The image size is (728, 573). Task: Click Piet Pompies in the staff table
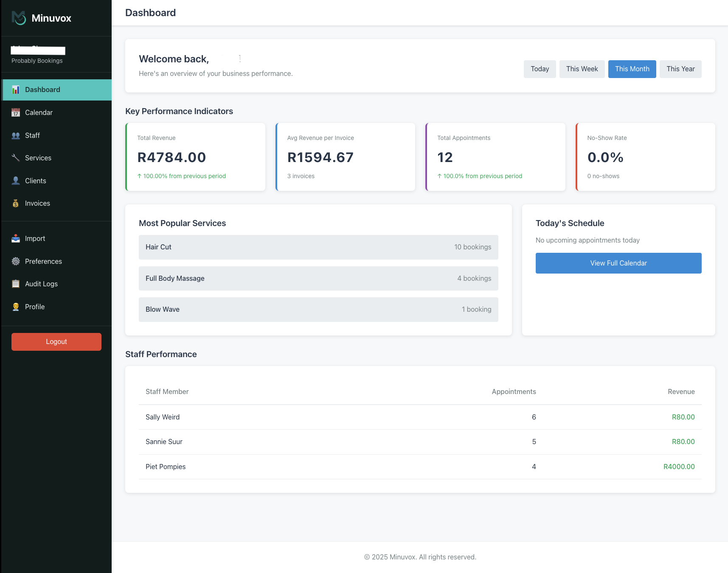click(166, 467)
